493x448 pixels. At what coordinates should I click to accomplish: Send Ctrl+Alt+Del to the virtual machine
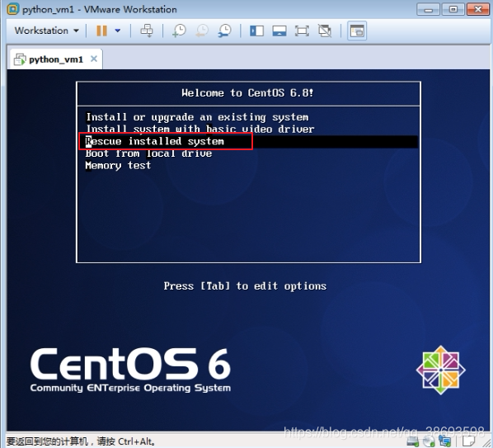(x=147, y=31)
